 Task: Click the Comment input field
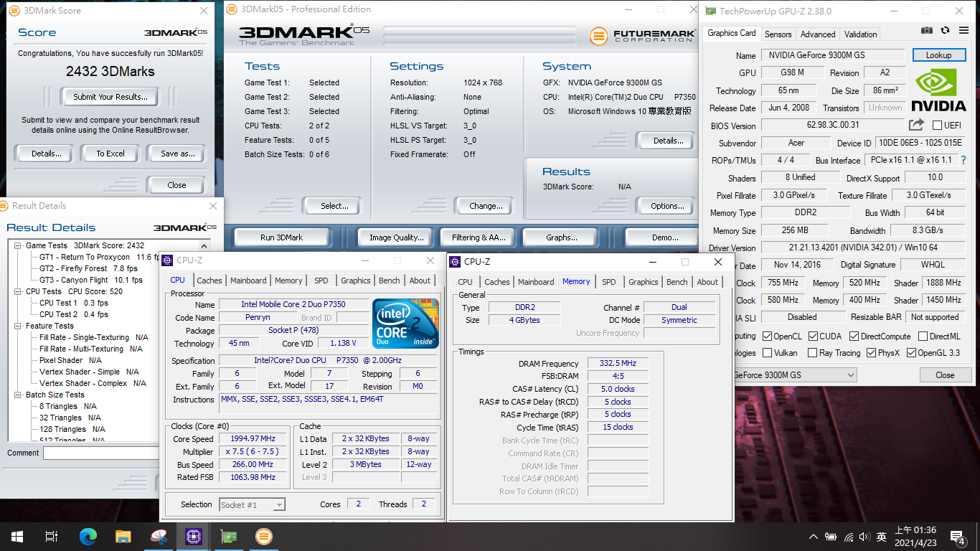101,453
